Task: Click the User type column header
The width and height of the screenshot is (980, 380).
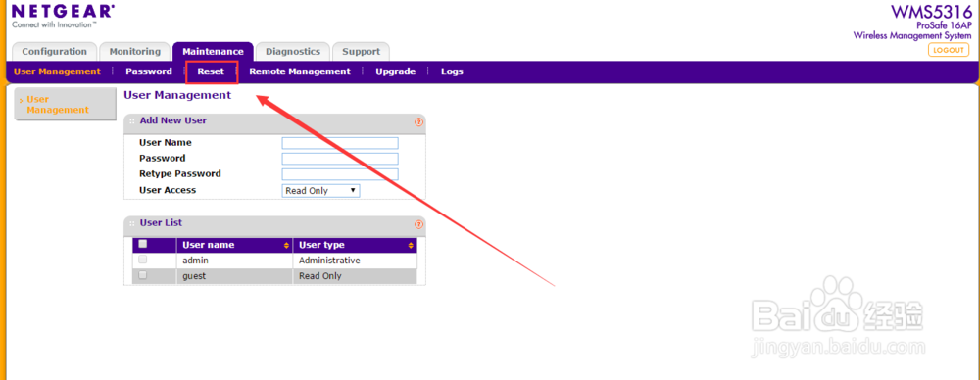Action: (x=355, y=245)
